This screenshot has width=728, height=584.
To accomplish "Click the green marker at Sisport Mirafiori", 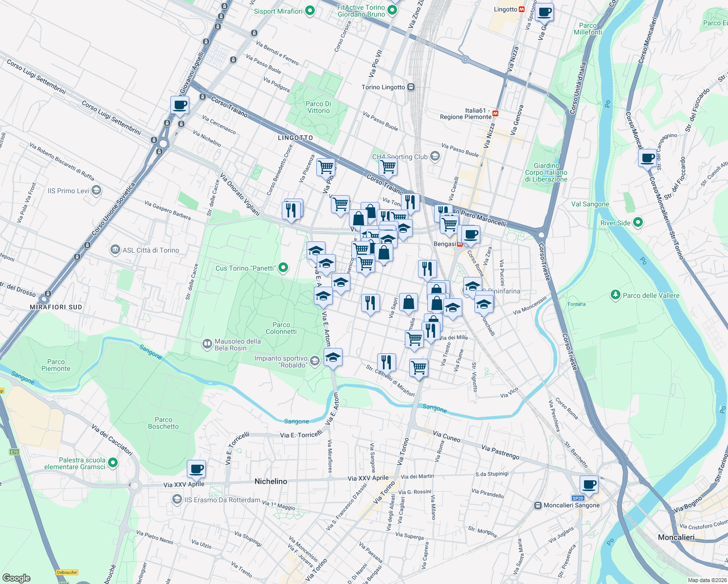I will (309, 10).
